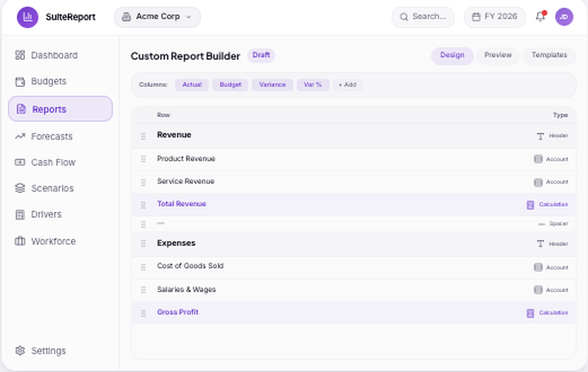Go to Dashboard in the sidebar
Screen dimensions: 588x372
click(x=46, y=55)
